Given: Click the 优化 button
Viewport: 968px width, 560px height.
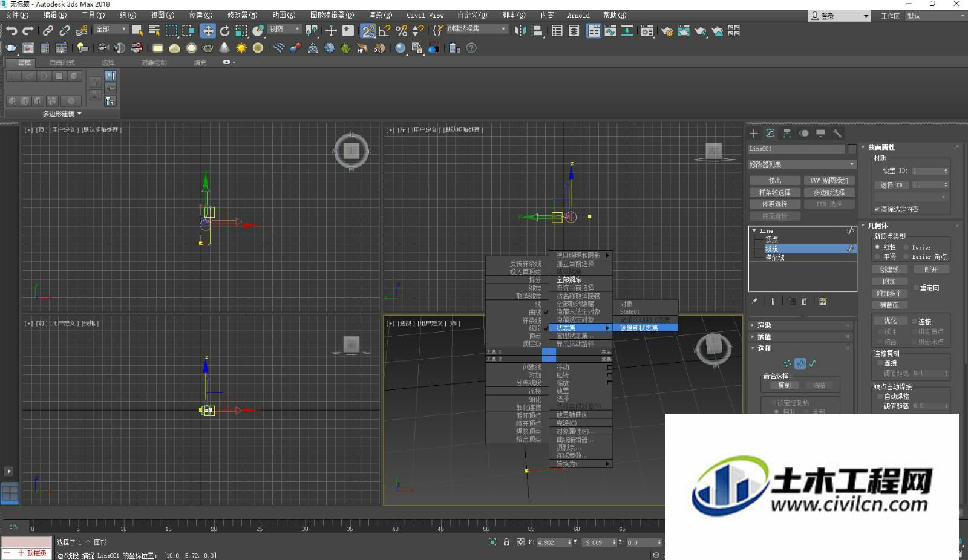Looking at the screenshot, I should point(890,321).
